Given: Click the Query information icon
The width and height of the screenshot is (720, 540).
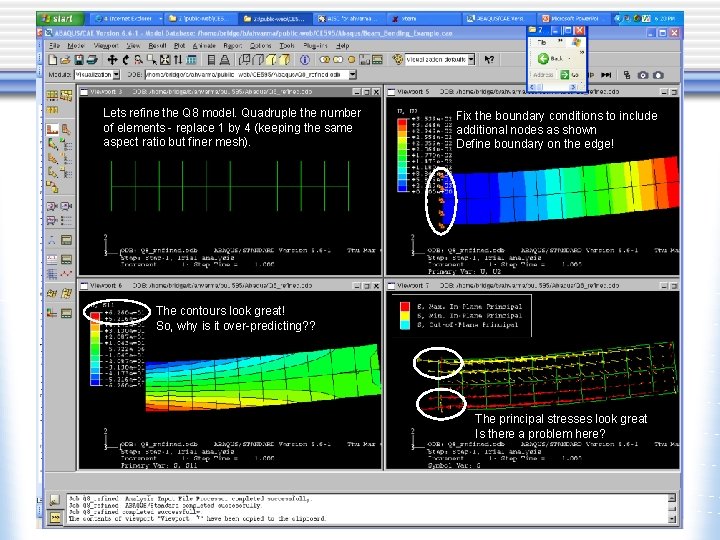Looking at the screenshot, I should (305, 59).
